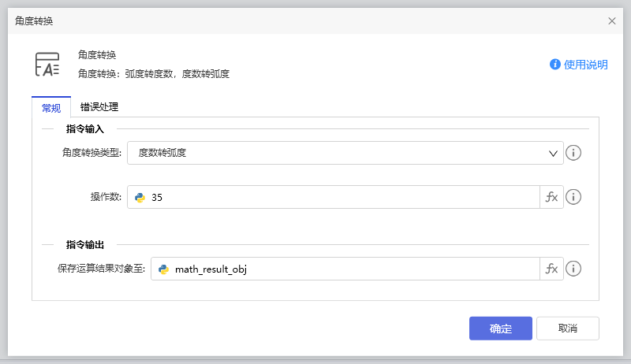Expand the 角度转换类型 dropdown arrow
The width and height of the screenshot is (631, 364).
[554, 153]
